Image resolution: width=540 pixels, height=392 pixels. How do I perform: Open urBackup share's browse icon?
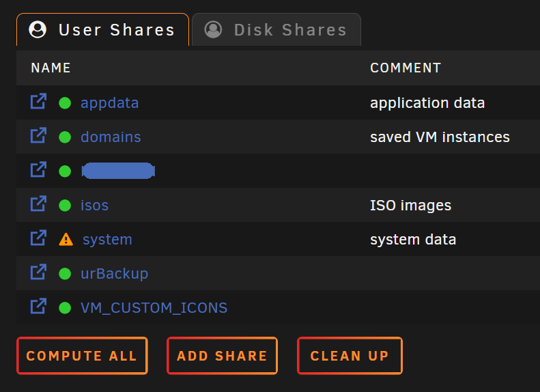pyautogui.click(x=38, y=272)
